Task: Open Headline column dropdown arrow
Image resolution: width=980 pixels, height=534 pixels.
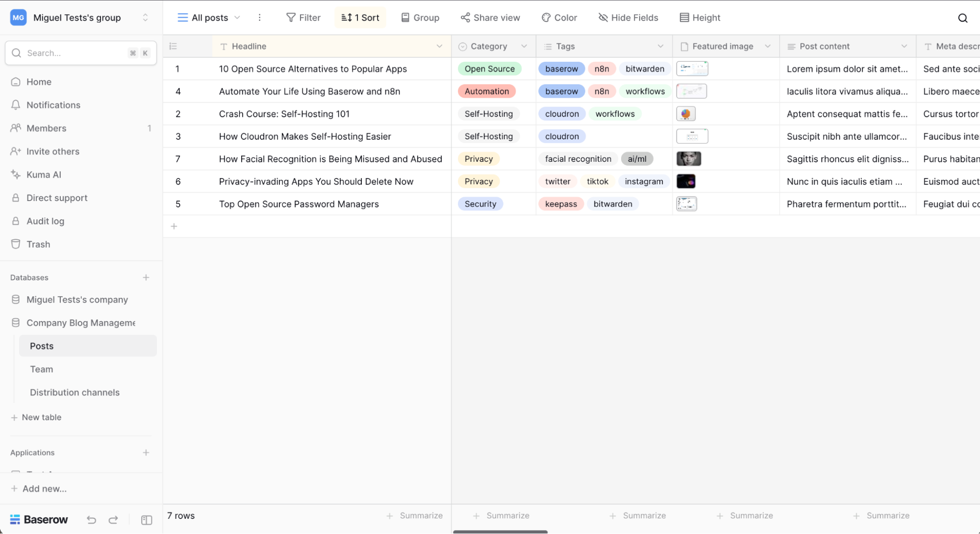Action: (439, 46)
